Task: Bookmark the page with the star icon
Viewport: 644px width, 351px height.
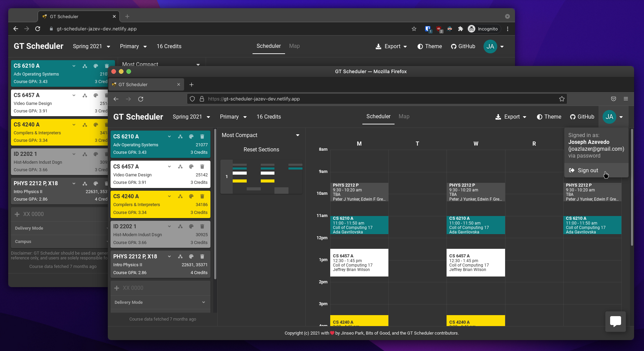Action: pos(561,99)
